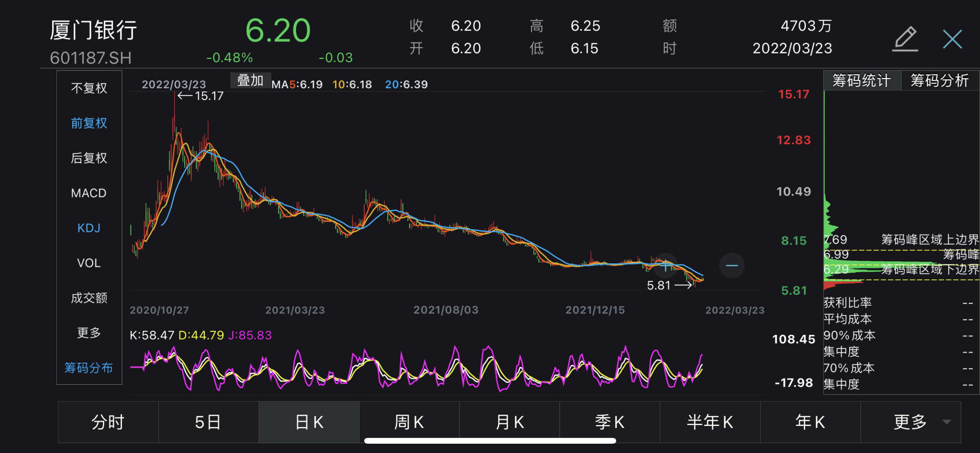Show 成交额 turnover indicator
Viewport: 980px width, 453px height.
pyautogui.click(x=89, y=298)
